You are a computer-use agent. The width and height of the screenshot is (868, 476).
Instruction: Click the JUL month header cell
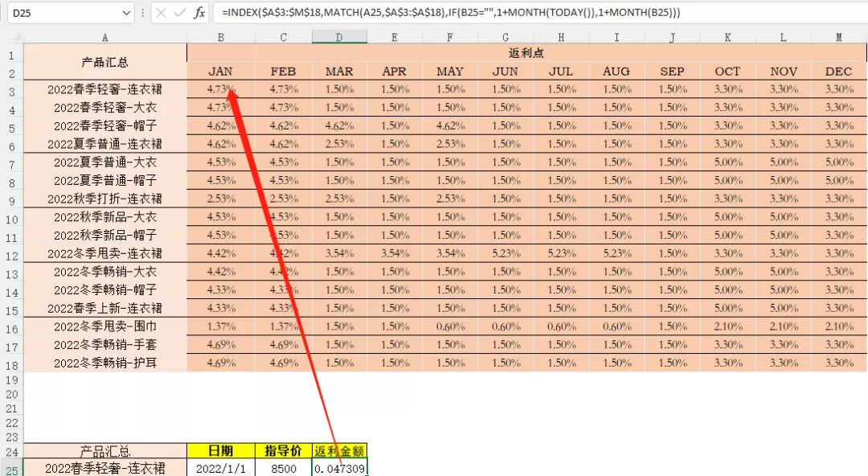coord(561,72)
